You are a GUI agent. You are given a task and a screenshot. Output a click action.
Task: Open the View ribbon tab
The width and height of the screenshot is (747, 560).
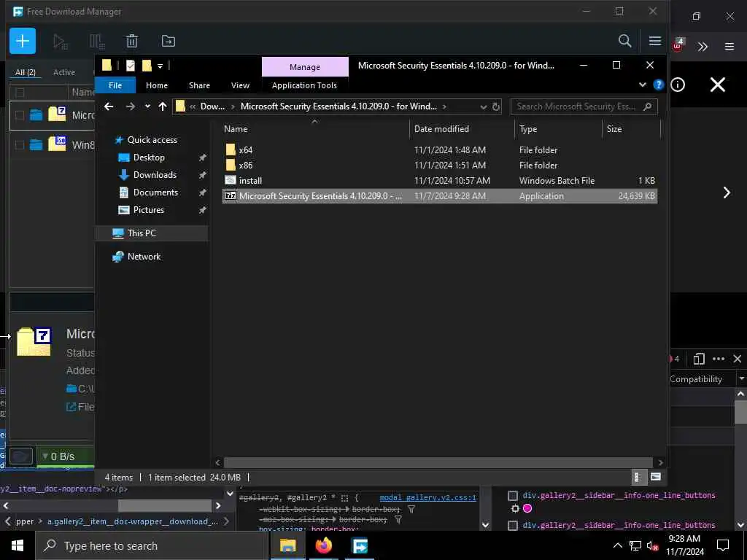click(240, 85)
